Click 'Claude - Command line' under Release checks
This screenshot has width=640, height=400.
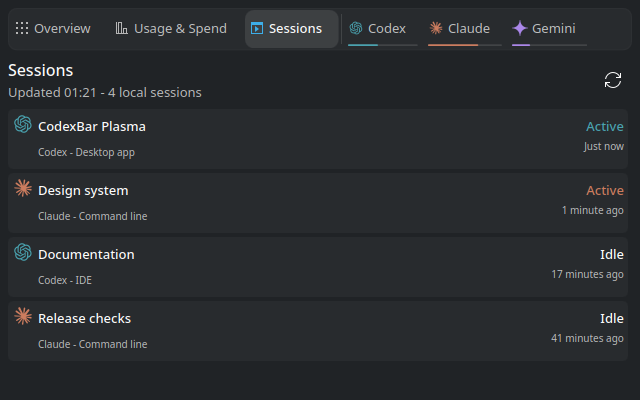click(x=93, y=344)
